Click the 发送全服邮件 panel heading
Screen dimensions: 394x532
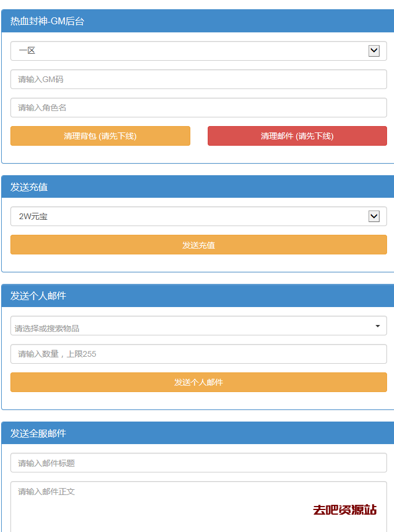(198, 433)
